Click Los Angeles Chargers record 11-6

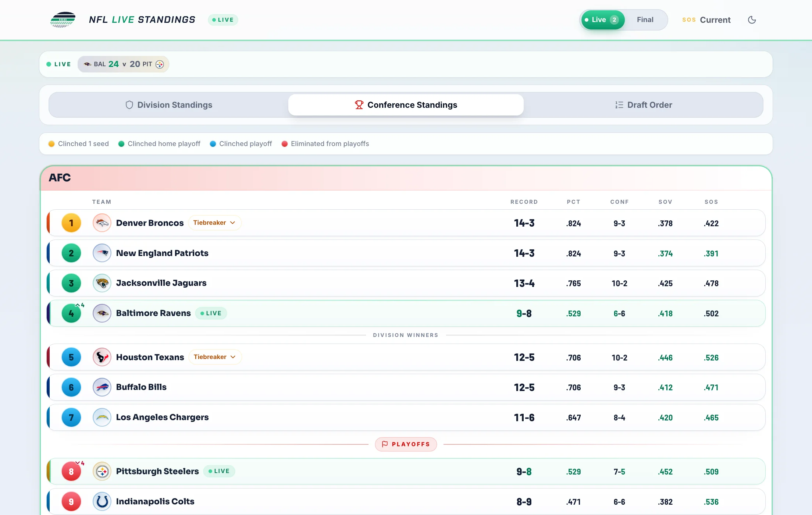[x=524, y=418]
